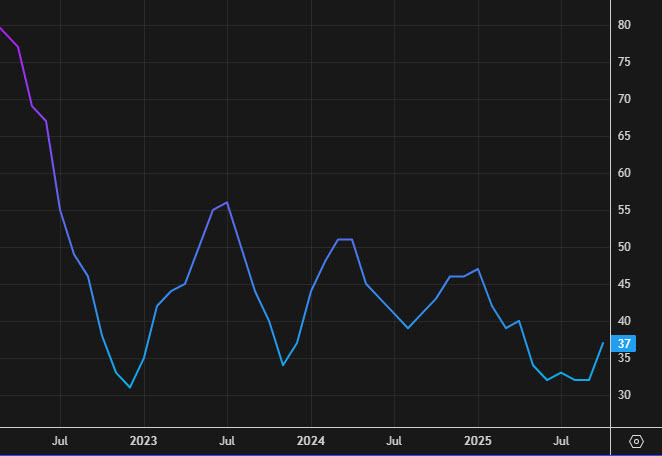Click the 30 mark on price scale
The width and height of the screenshot is (662, 456).
tap(624, 395)
